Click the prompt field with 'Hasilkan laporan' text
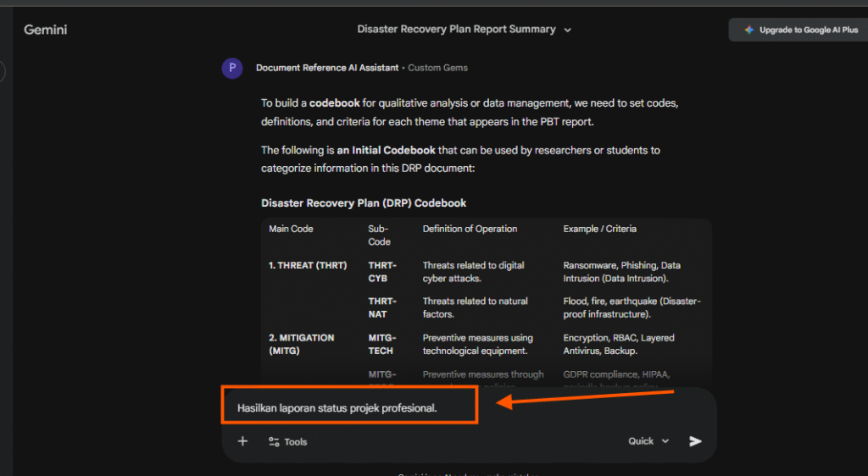The width and height of the screenshot is (868, 476). click(337, 408)
